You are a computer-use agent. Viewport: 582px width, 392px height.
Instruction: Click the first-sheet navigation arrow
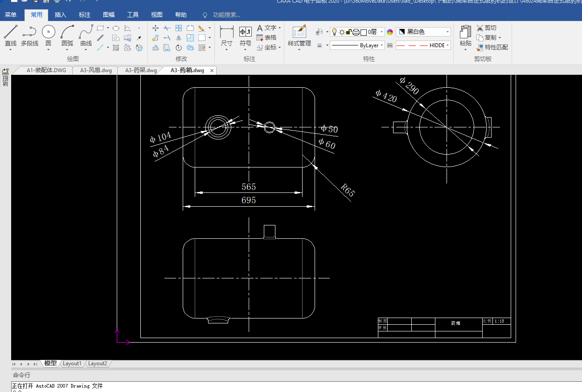pos(14,364)
